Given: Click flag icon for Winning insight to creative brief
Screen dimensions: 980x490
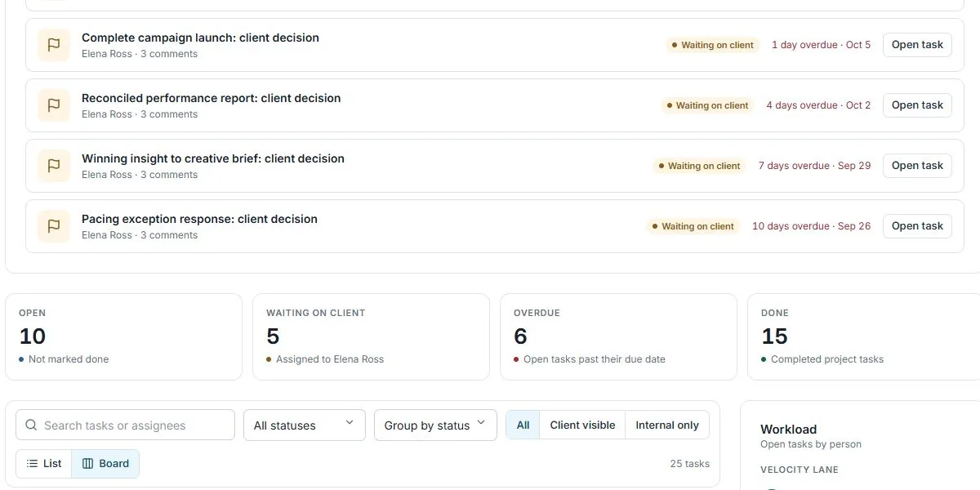Looking at the screenshot, I should click(54, 166).
